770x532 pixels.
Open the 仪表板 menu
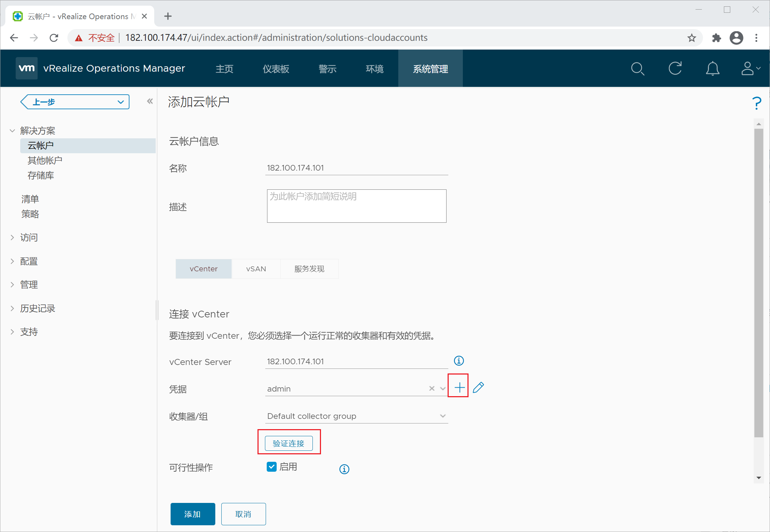[x=276, y=69]
